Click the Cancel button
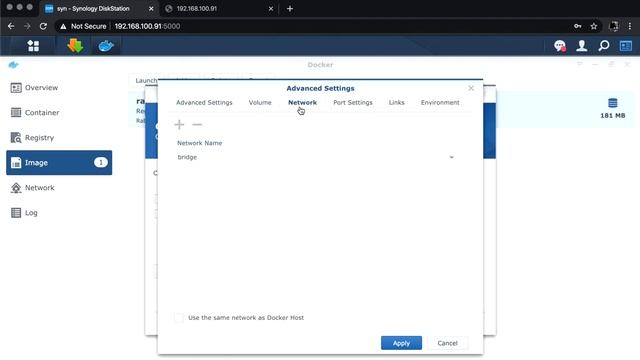The height and width of the screenshot is (360, 640). (x=447, y=343)
